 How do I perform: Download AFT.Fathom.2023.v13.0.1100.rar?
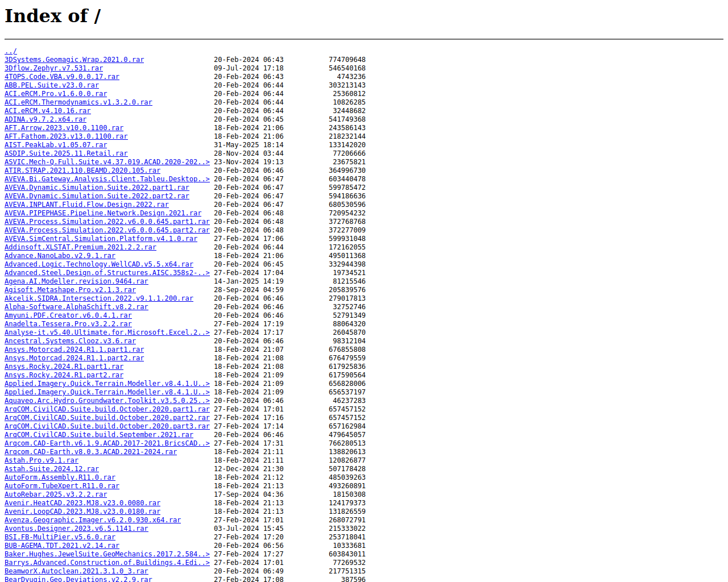click(66, 136)
